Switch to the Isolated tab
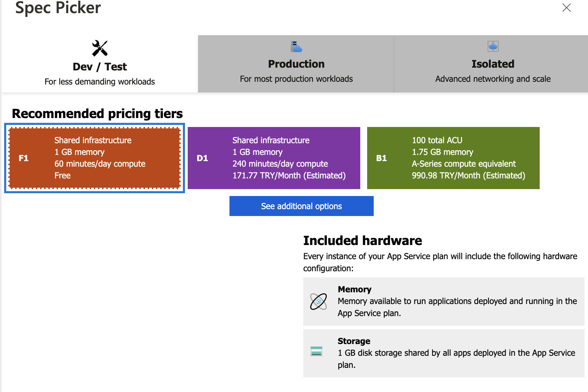The image size is (588, 392). [x=492, y=64]
